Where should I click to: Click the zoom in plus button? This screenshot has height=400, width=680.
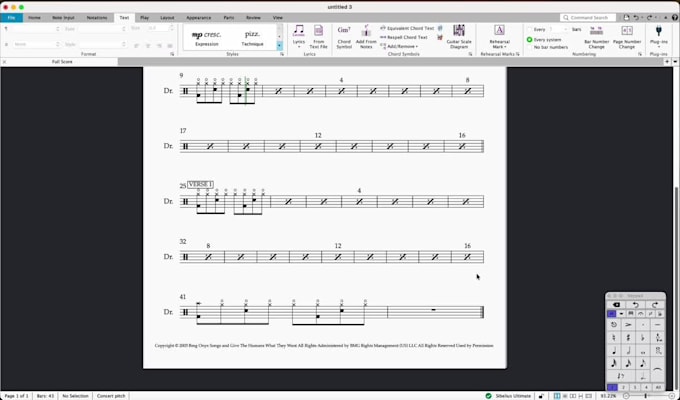[x=671, y=396]
